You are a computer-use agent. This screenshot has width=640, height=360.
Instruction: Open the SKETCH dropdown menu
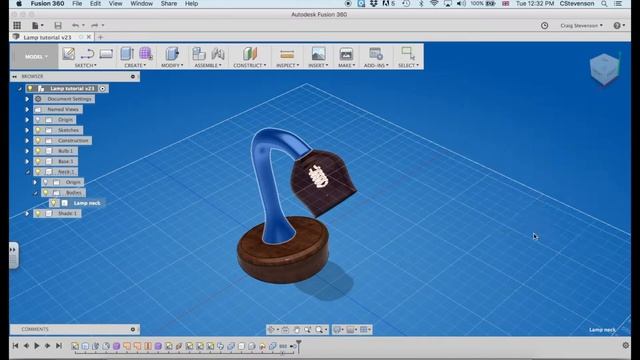85,65
